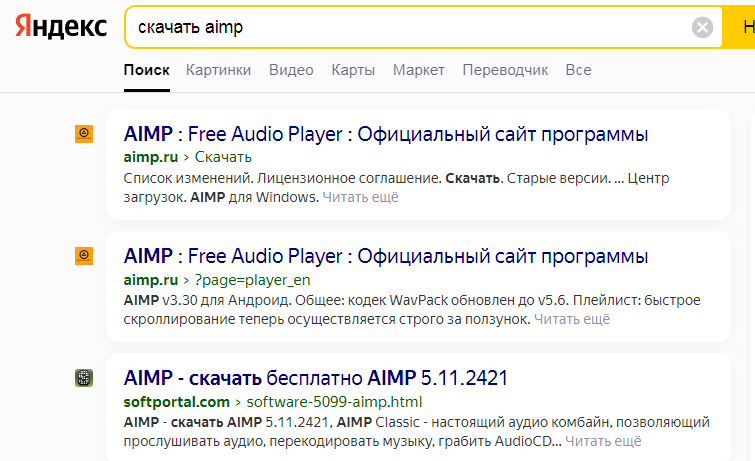Click the yellow search button beside the field
Image resolution: width=755 pixels, height=461 pixels.
pos(739,27)
